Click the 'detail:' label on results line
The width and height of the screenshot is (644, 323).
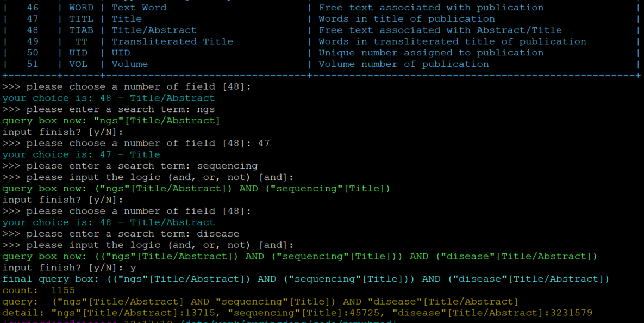(x=24, y=313)
